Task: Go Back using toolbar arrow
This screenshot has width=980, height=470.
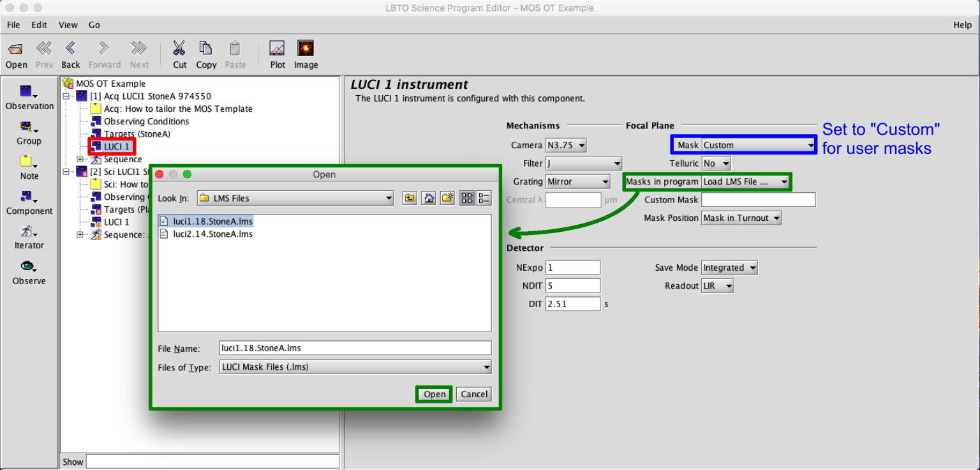Action: [x=70, y=49]
